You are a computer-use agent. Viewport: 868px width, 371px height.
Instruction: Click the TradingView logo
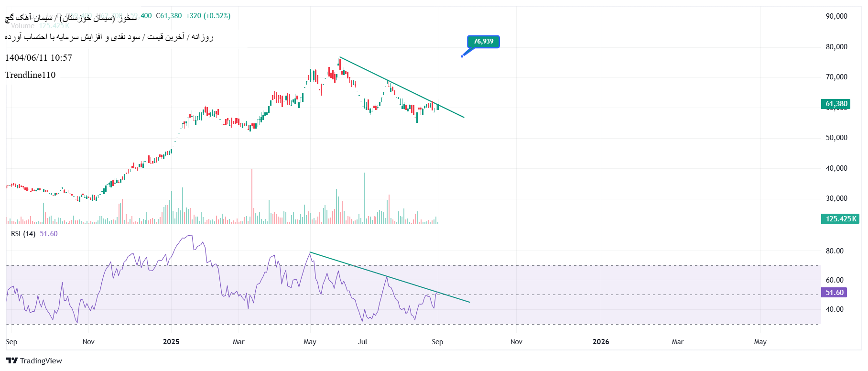[x=34, y=360]
